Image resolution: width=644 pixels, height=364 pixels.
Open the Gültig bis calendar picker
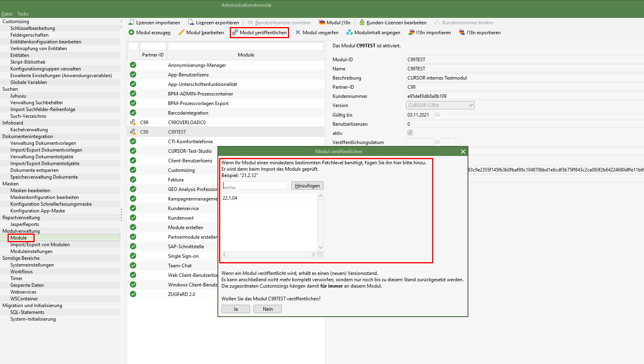pyautogui.click(x=437, y=115)
